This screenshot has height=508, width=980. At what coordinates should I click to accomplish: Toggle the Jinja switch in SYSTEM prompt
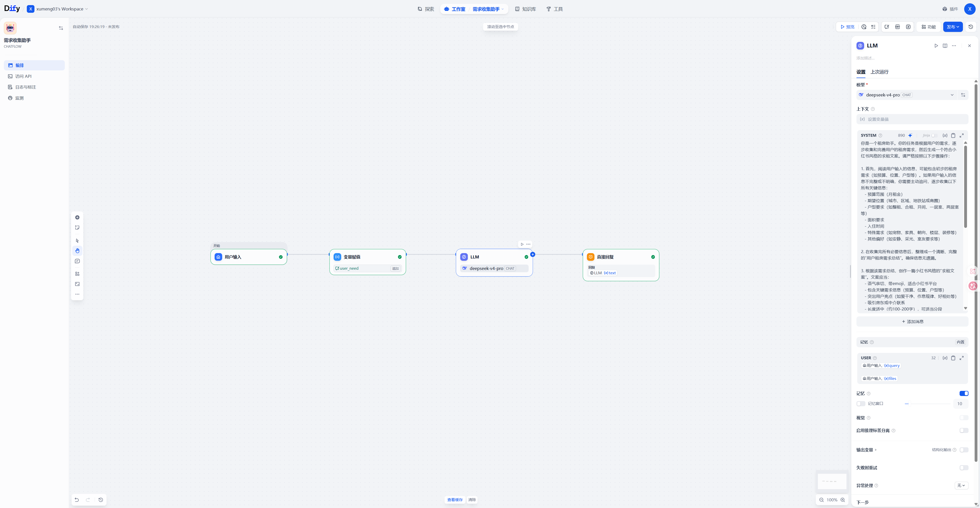point(934,135)
